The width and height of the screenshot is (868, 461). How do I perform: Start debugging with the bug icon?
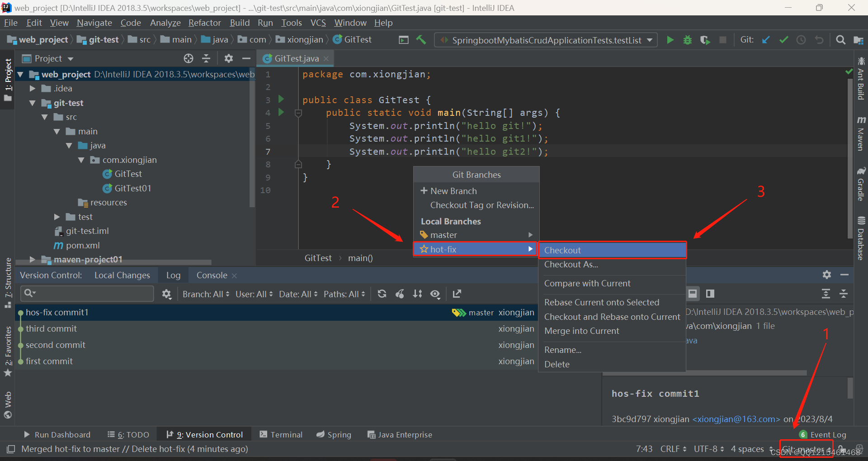pos(688,40)
